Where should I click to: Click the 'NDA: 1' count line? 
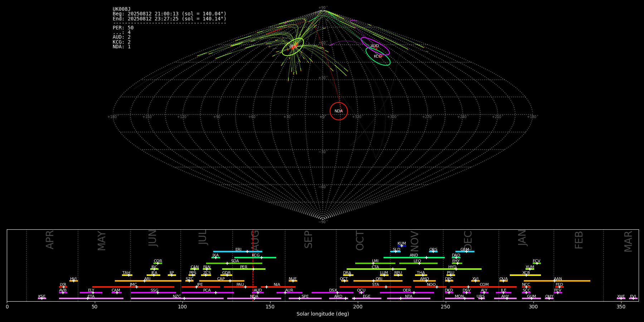122,47
